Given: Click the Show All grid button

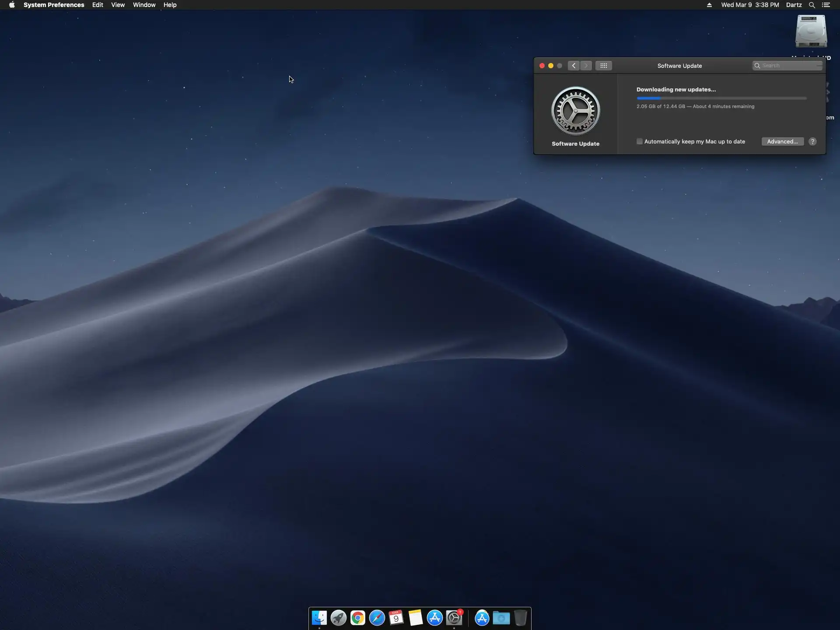Looking at the screenshot, I should point(603,66).
